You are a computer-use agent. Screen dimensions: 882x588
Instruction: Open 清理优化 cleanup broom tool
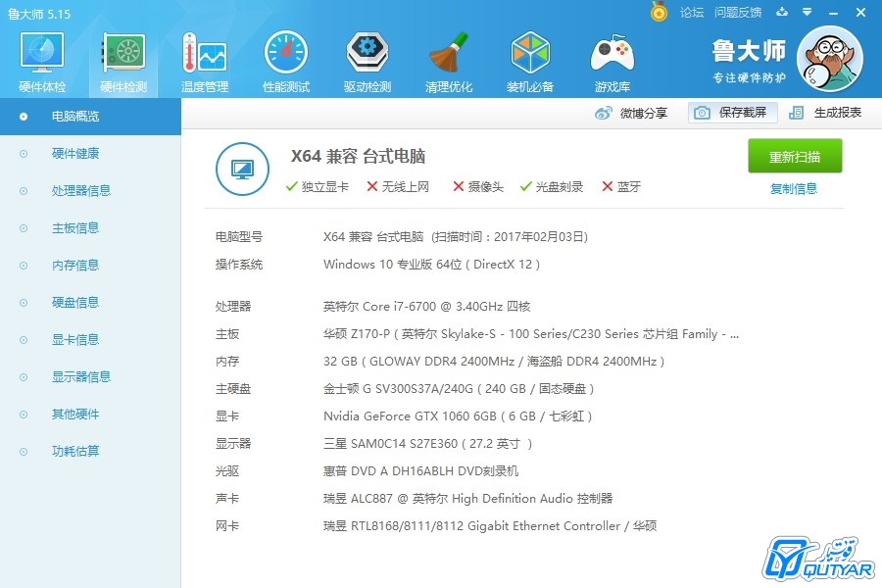coord(448,62)
